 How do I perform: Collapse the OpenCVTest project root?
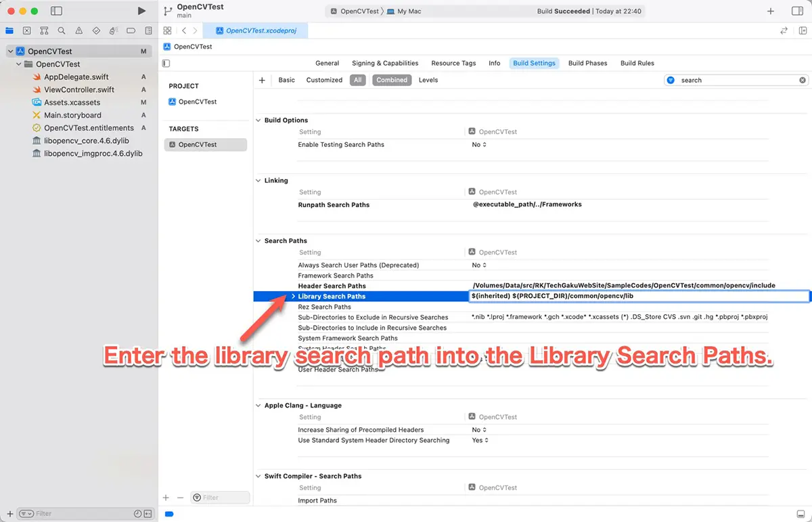point(10,51)
